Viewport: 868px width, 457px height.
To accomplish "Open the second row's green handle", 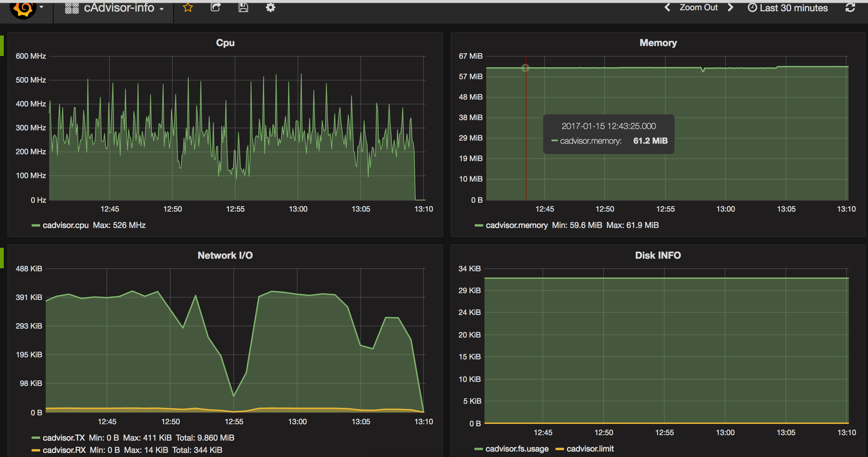I will [2, 258].
